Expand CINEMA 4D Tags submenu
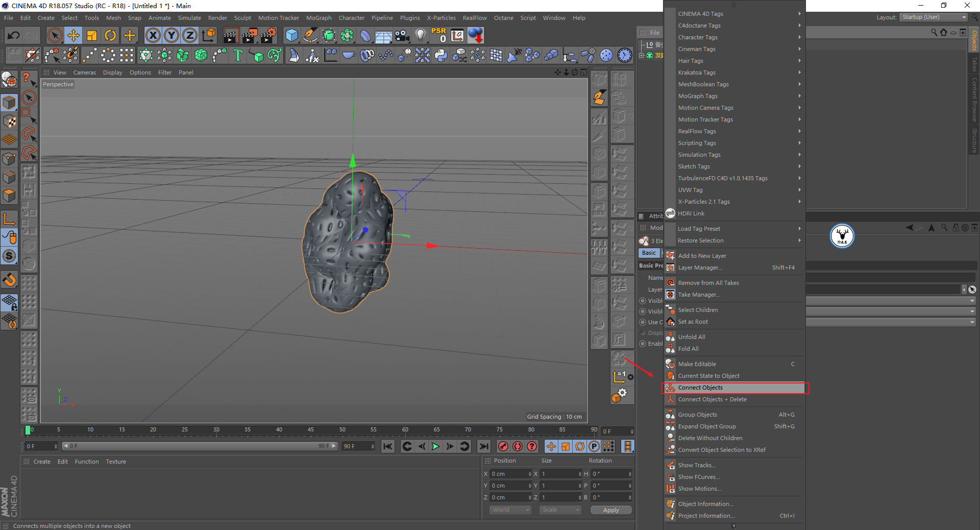The image size is (980, 530). click(735, 14)
